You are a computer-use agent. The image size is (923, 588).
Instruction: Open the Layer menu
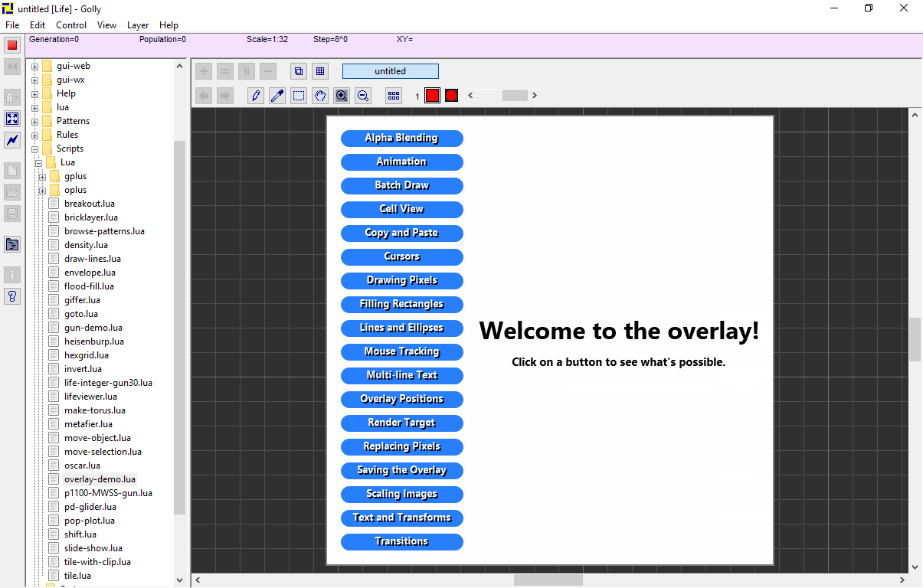(x=138, y=25)
